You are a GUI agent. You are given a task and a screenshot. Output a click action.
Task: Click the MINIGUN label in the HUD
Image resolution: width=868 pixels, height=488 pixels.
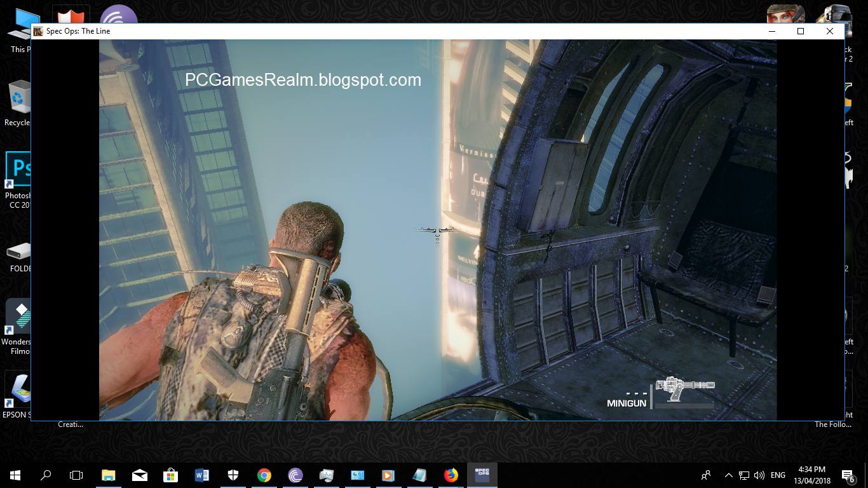click(627, 403)
